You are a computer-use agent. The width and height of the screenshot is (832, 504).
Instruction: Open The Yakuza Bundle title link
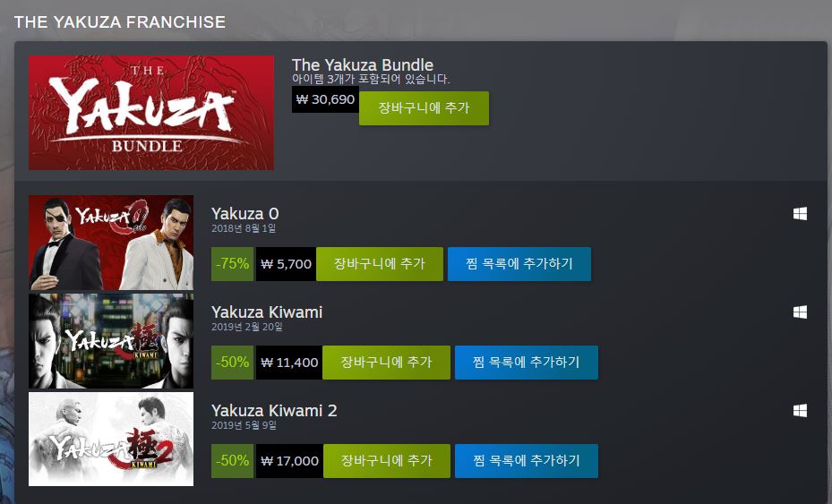click(363, 64)
